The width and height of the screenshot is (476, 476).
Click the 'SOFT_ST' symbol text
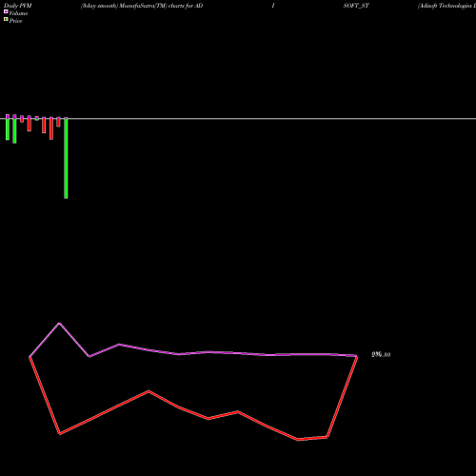click(x=356, y=6)
